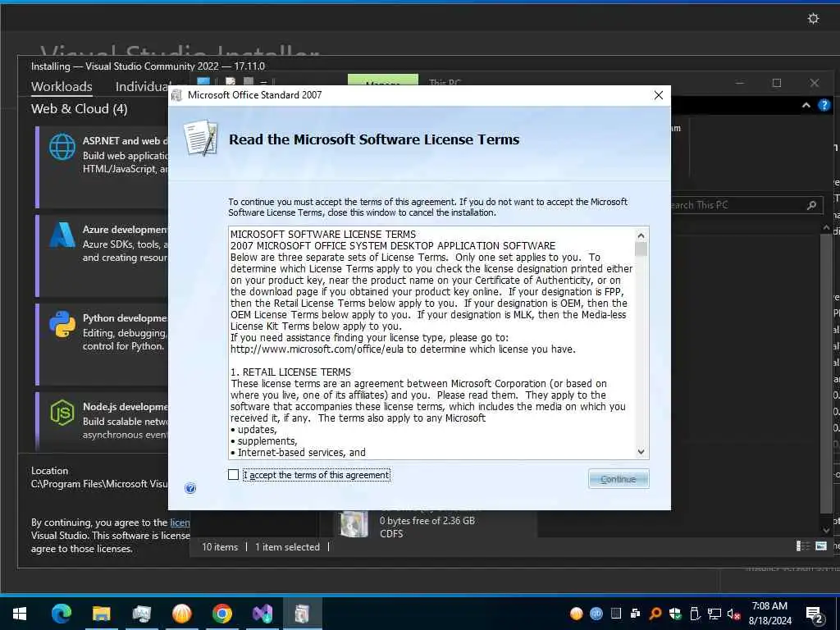Click the search magnifier in File Explorer
Screen dimensions: 840x630
(x=811, y=204)
